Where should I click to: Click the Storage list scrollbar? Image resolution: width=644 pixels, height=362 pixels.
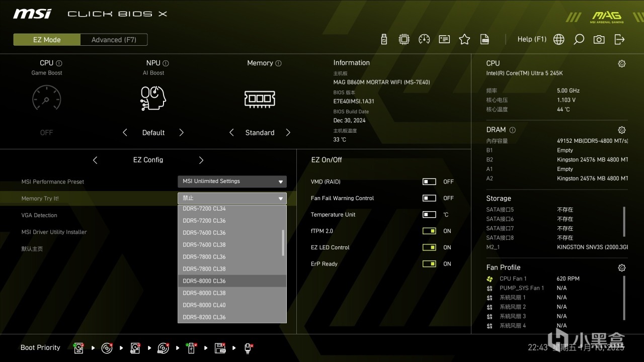click(x=625, y=221)
